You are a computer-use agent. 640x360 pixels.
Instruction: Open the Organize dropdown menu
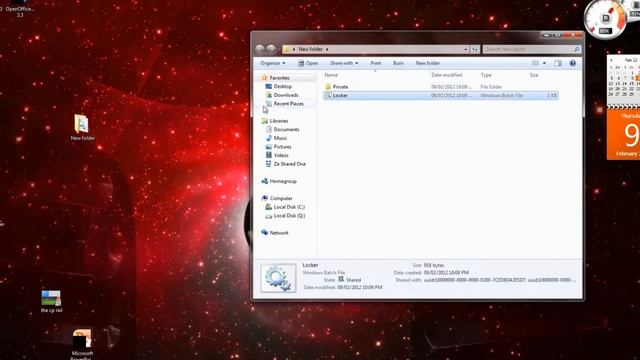coord(273,63)
